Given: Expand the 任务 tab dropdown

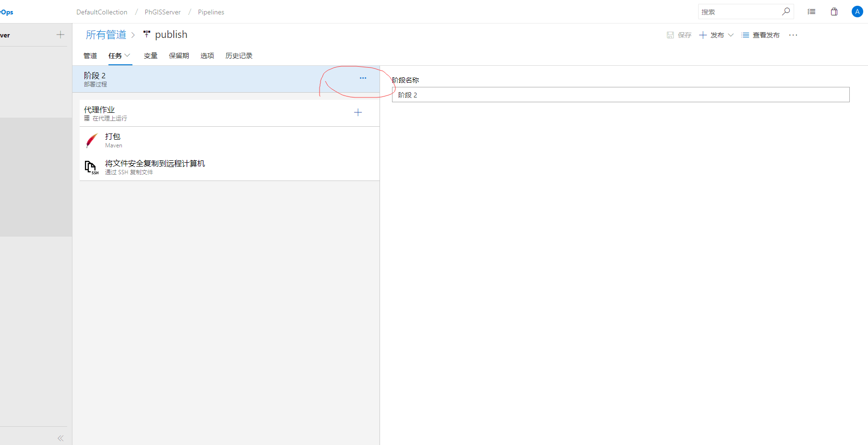Looking at the screenshot, I should [128, 56].
